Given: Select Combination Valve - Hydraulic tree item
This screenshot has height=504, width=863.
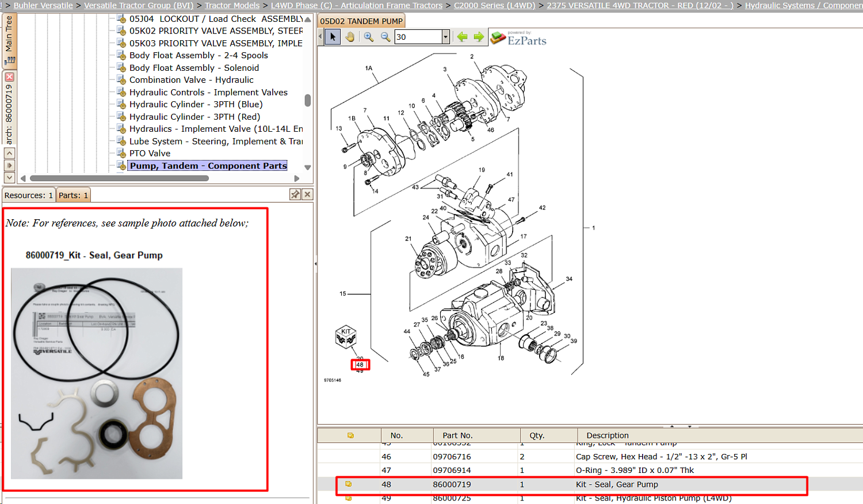Looking at the screenshot, I should (x=191, y=80).
